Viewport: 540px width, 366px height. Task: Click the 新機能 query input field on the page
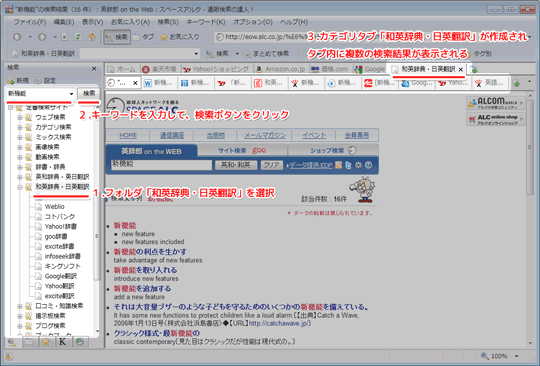[x=161, y=165]
